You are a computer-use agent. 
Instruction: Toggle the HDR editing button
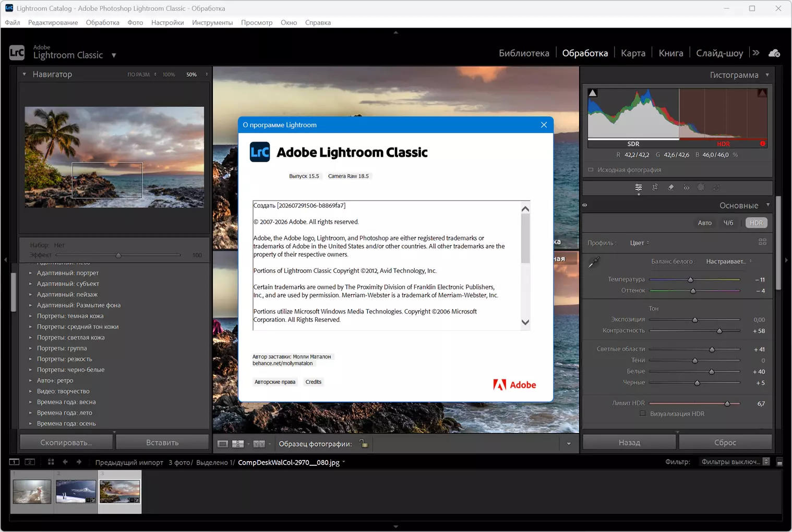pos(756,223)
